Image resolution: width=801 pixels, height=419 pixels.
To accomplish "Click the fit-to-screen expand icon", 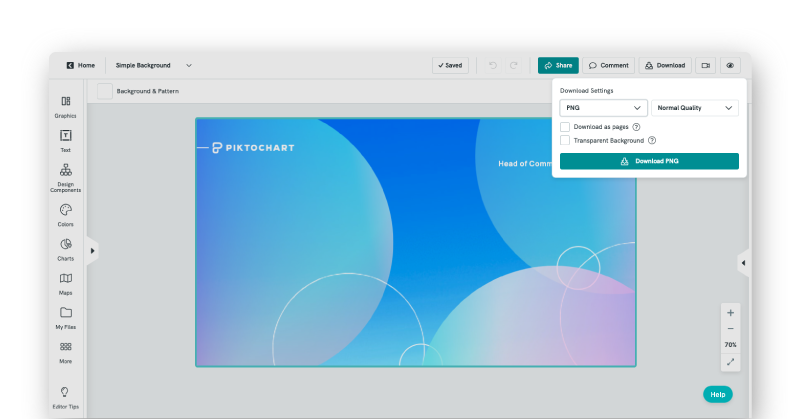I will (731, 362).
